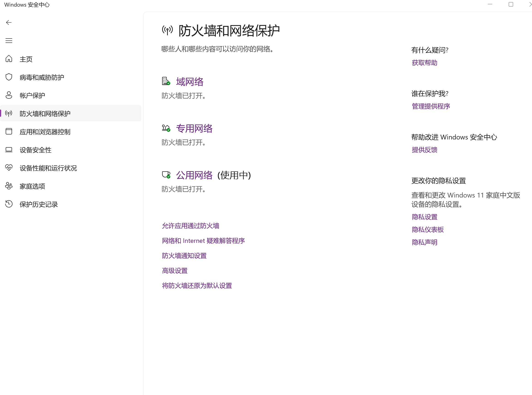This screenshot has height=395, width=532.
Task: Click the Home (主页) house icon
Action: (9, 59)
